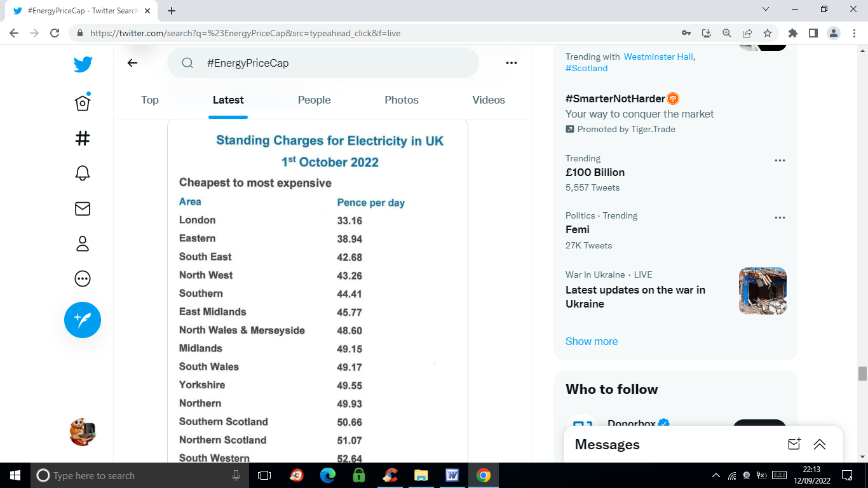Switch to the People tab
The image size is (868, 488).
tap(314, 100)
